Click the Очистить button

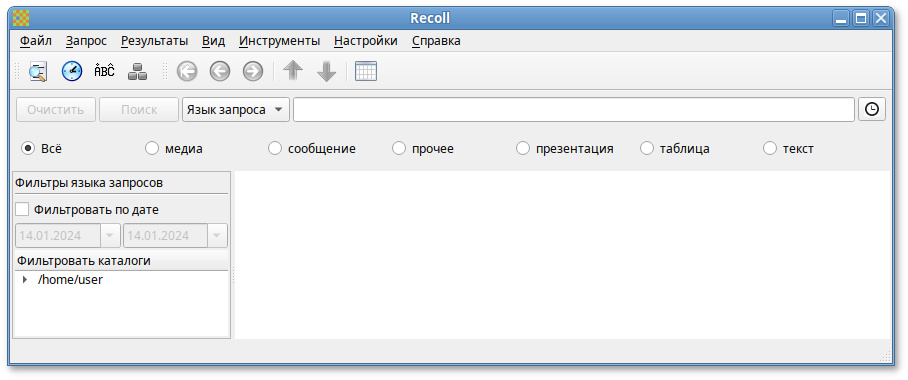pos(56,109)
